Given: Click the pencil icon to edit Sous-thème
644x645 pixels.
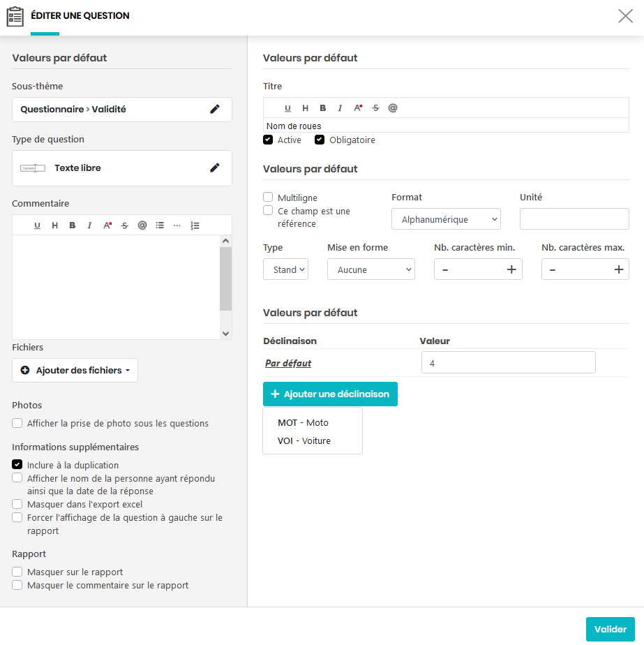Looking at the screenshot, I should pyautogui.click(x=215, y=109).
